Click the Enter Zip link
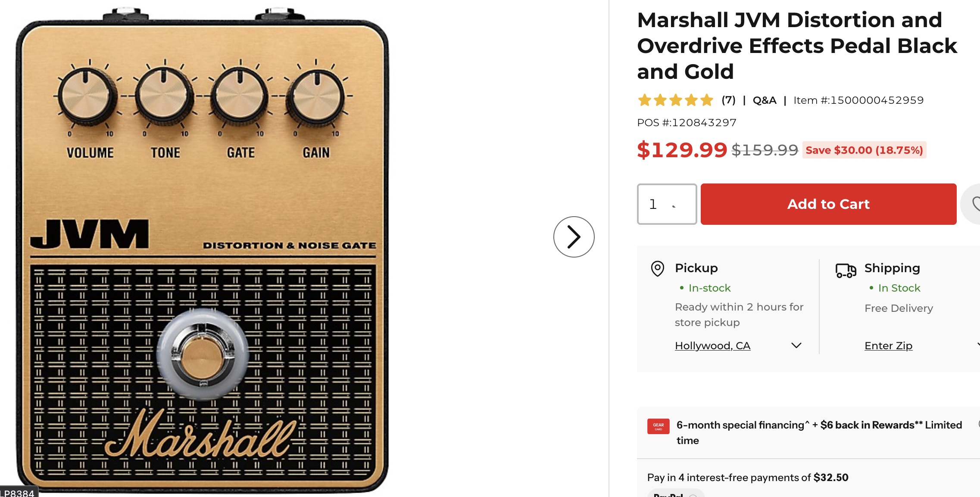The width and height of the screenshot is (980, 497). click(x=888, y=346)
